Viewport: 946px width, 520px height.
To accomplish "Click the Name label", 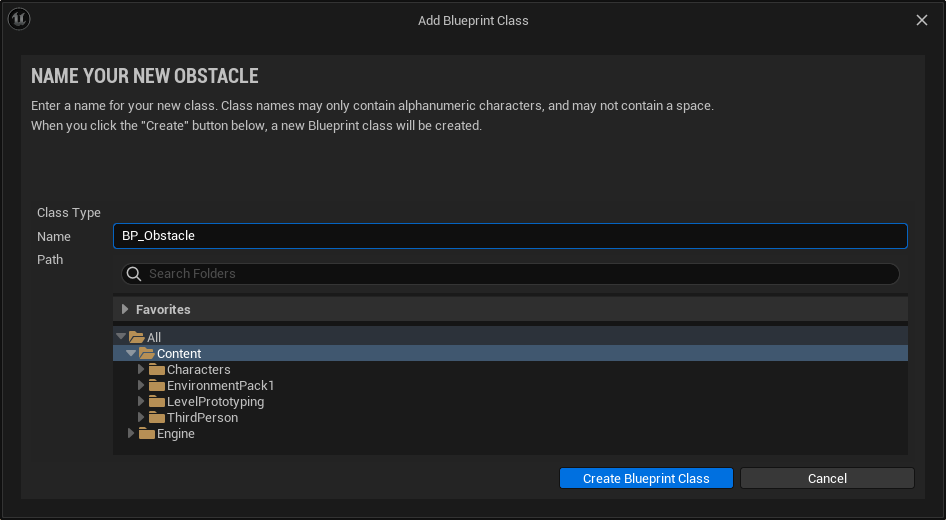I will click(54, 236).
